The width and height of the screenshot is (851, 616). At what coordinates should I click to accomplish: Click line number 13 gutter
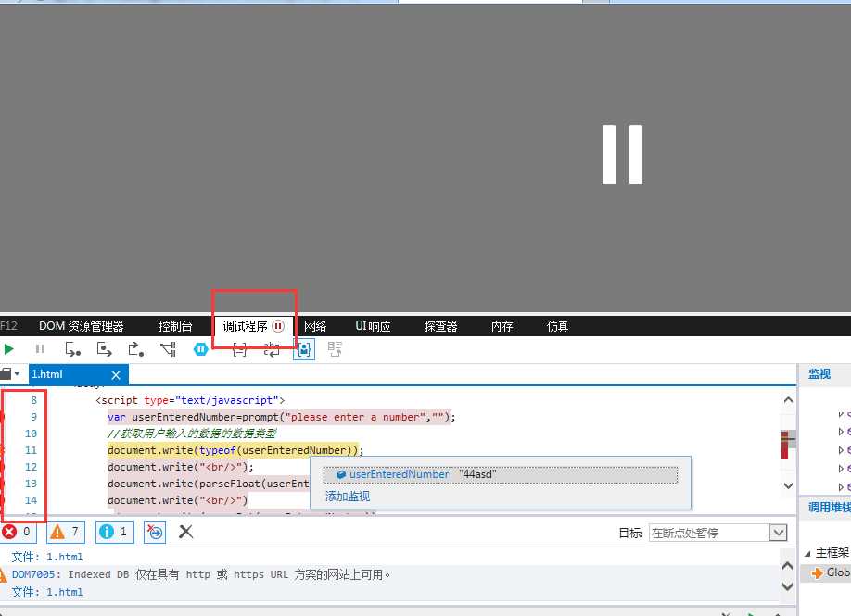[31, 484]
